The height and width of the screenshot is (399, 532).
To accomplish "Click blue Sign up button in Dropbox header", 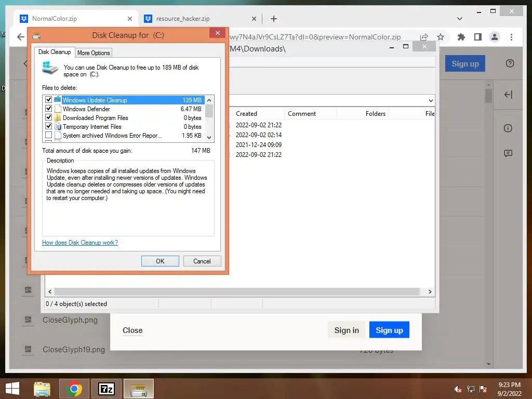I will 465,63.
